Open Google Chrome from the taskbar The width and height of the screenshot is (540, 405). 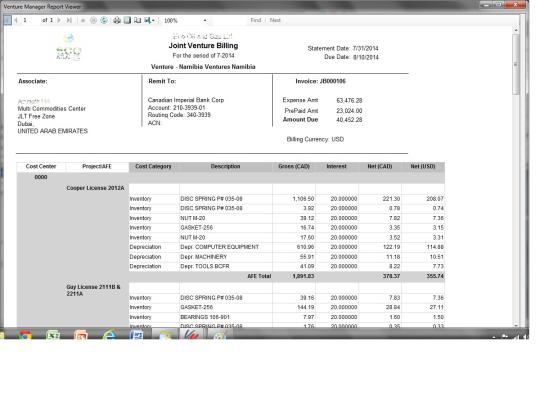tap(25, 335)
